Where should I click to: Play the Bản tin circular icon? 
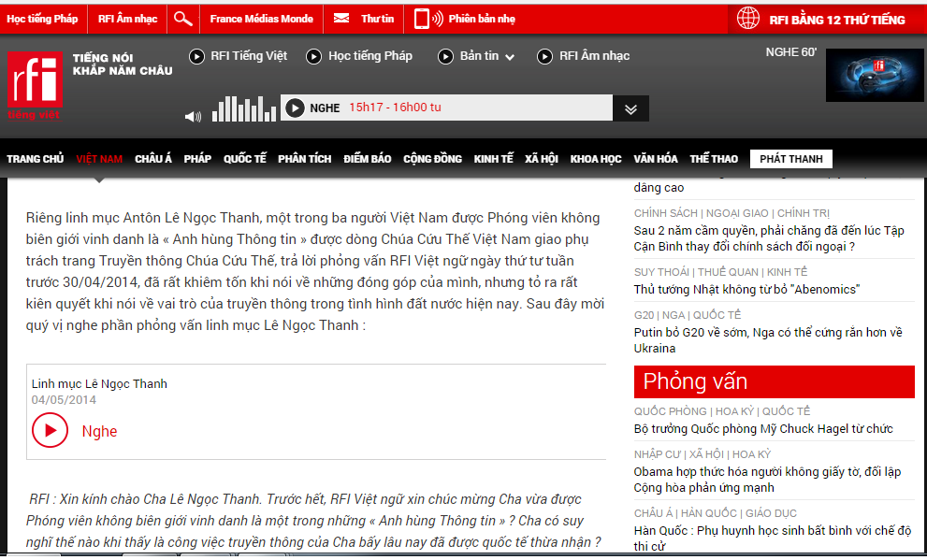point(446,57)
